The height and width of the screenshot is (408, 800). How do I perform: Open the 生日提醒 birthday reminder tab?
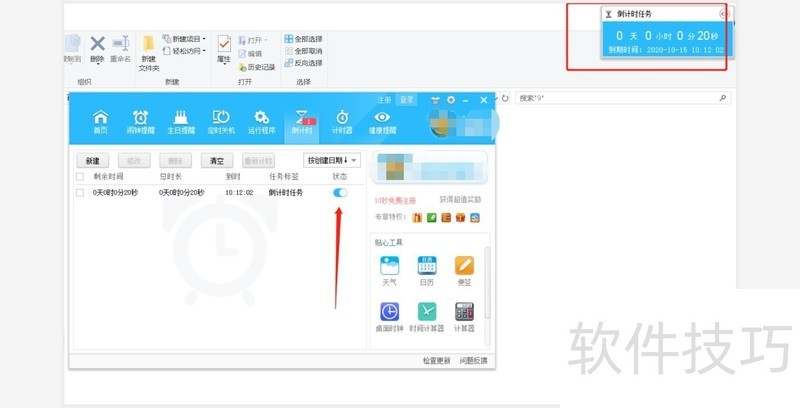click(x=181, y=122)
